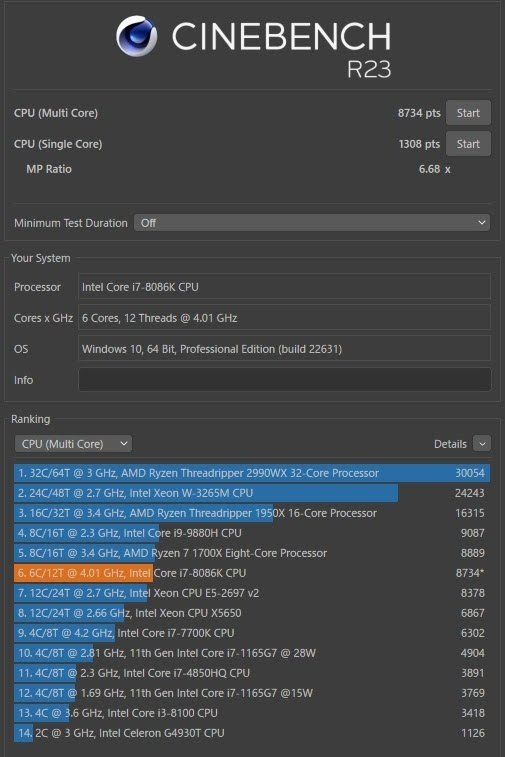Select ranking row Core i3-8100
This screenshot has height=757, width=505.
coord(252,713)
